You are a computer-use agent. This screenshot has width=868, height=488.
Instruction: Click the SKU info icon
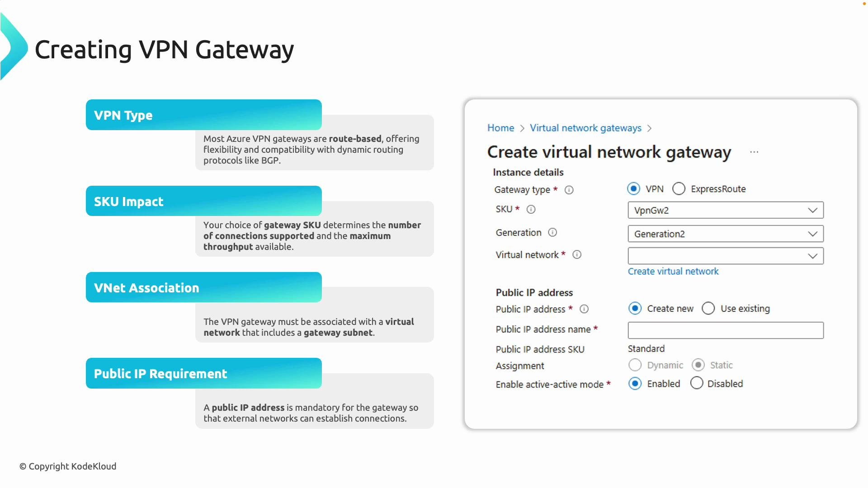point(531,209)
